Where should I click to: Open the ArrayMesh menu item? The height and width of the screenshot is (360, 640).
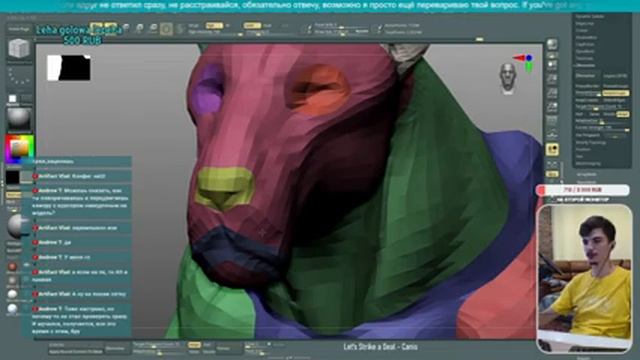tap(587, 174)
